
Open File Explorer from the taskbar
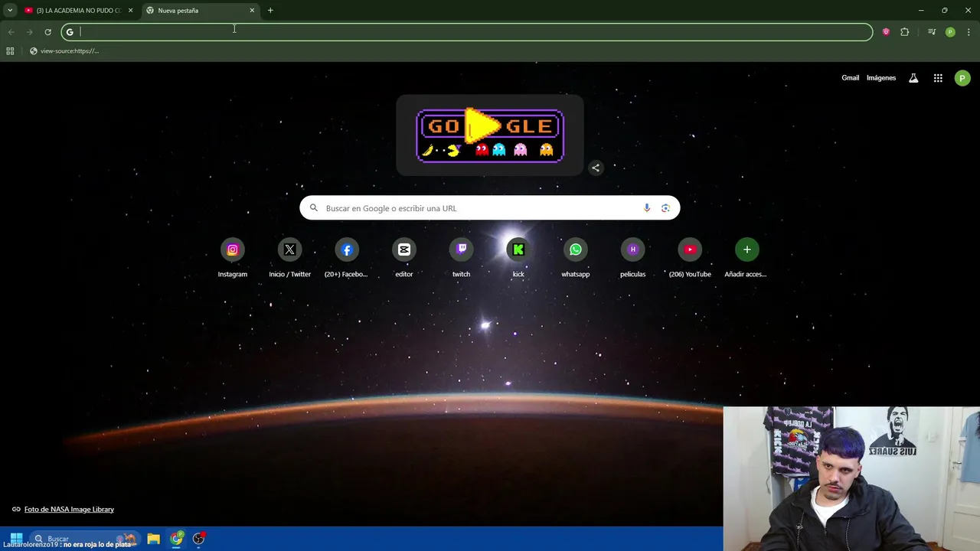pos(153,539)
